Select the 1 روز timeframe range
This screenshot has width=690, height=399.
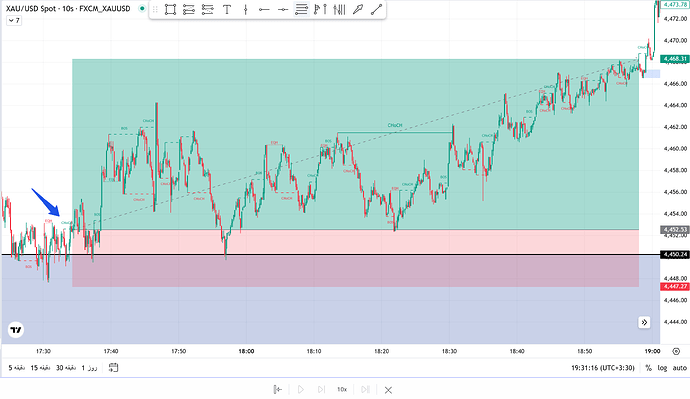(89, 368)
